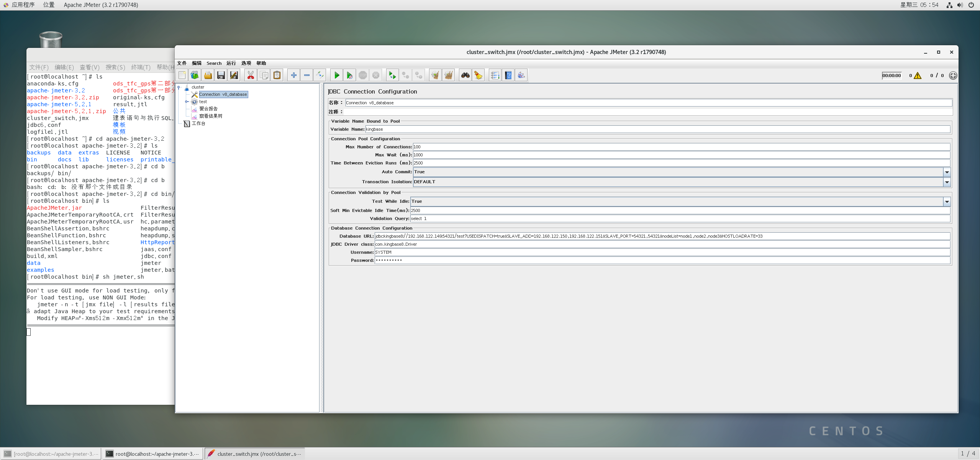Open the Auto Commit dropdown
Screen dimensions: 980x460
pos(947,172)
